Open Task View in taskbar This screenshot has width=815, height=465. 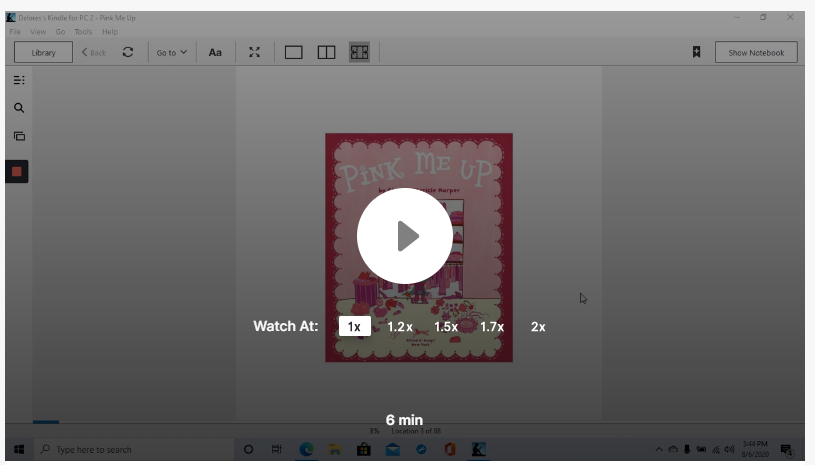tap(277, 449)
